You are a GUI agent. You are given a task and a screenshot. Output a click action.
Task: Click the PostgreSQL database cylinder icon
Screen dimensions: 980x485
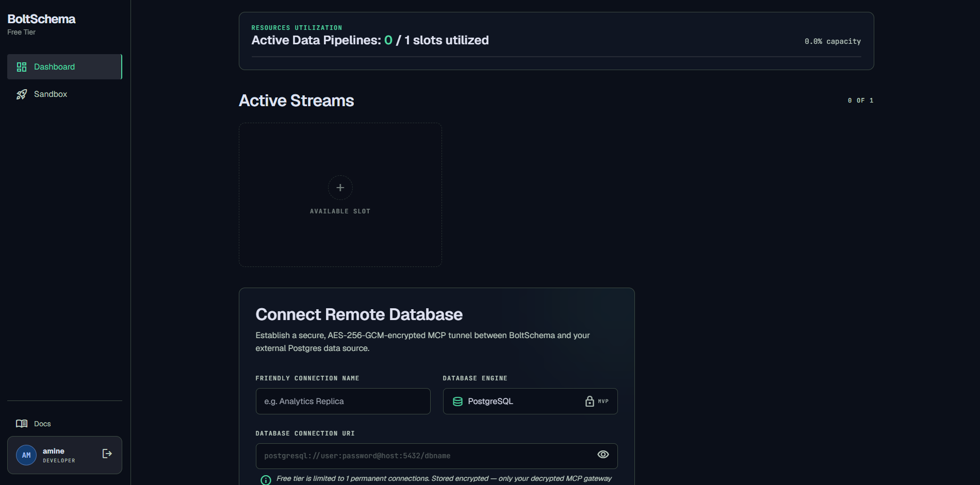pos(458,402)
